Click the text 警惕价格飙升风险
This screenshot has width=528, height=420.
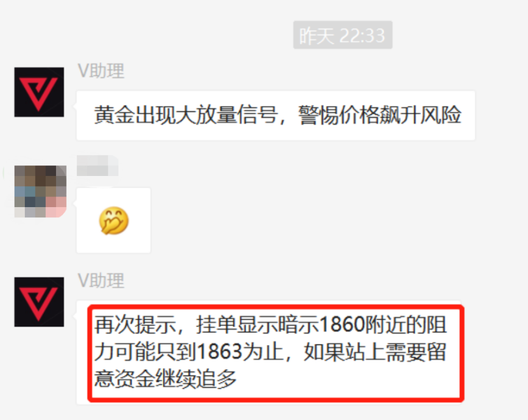[380, 116]
